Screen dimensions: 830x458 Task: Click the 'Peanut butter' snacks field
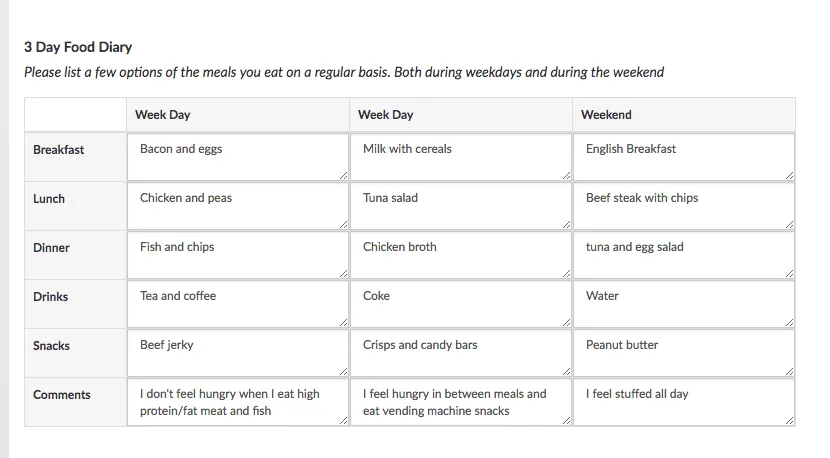click(683, 354)
